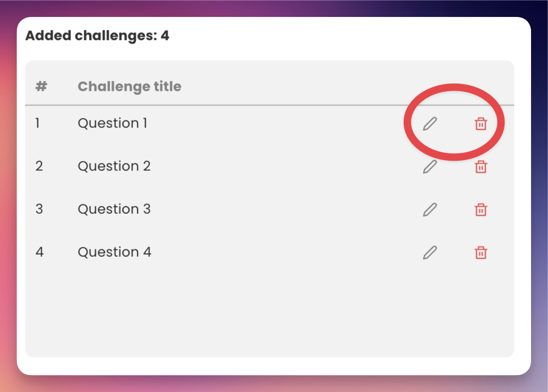548x392 pixels.
Task: Open the editor for Question 3
Action: point(430,210)
